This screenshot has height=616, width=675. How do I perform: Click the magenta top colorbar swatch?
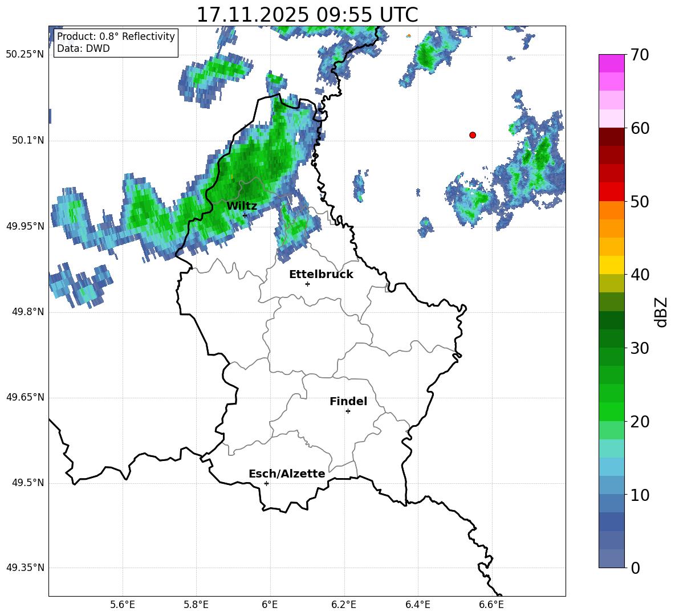(611, 63)
